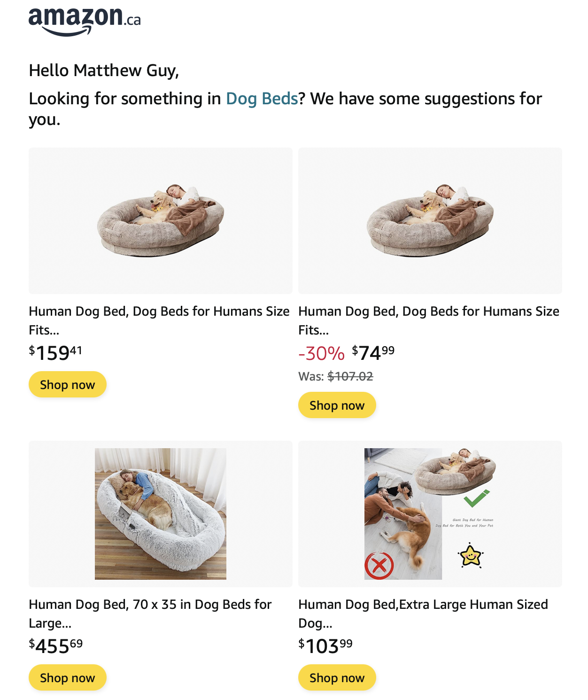Viewport: 588px width, 700px height.
Task: Click the $455.69 price
Action: tap(55, 646)
